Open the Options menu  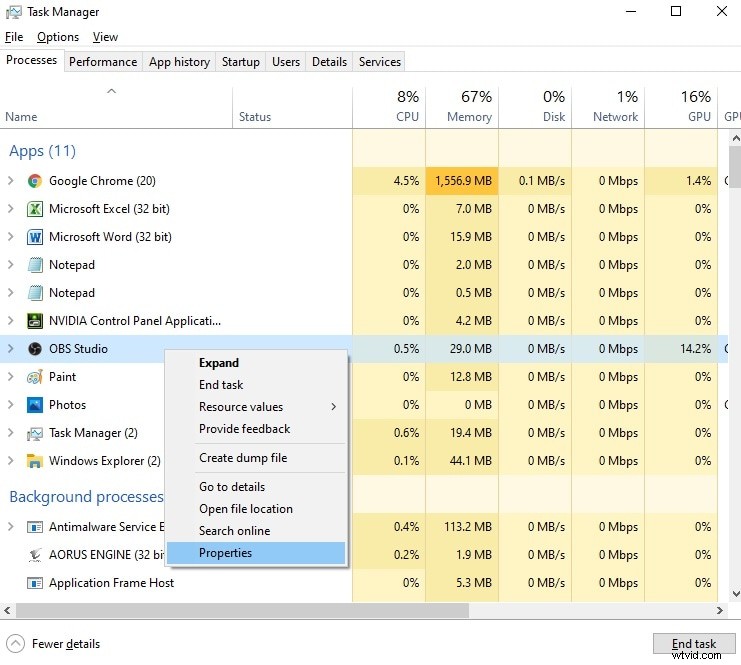pyautogui.click(x=58, y=37)
